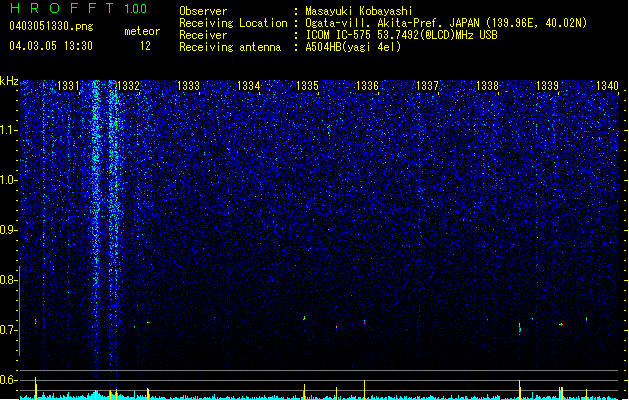Click the Receiving Location field label
629x400 pixels.
[x=233, y=23]
